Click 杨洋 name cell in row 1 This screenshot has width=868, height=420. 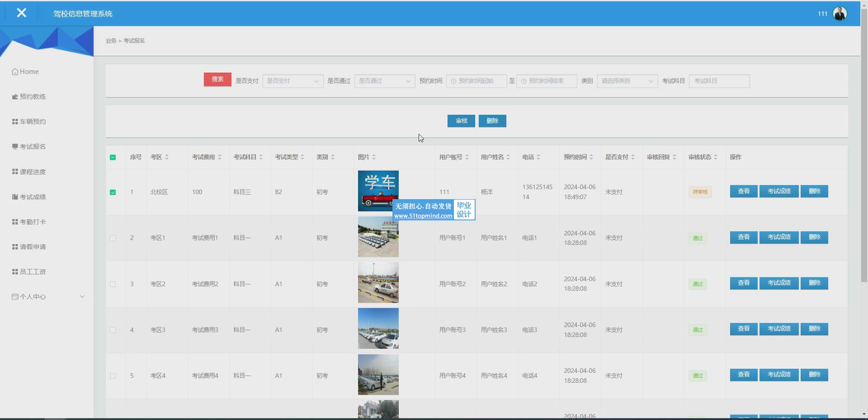[486, 192]
